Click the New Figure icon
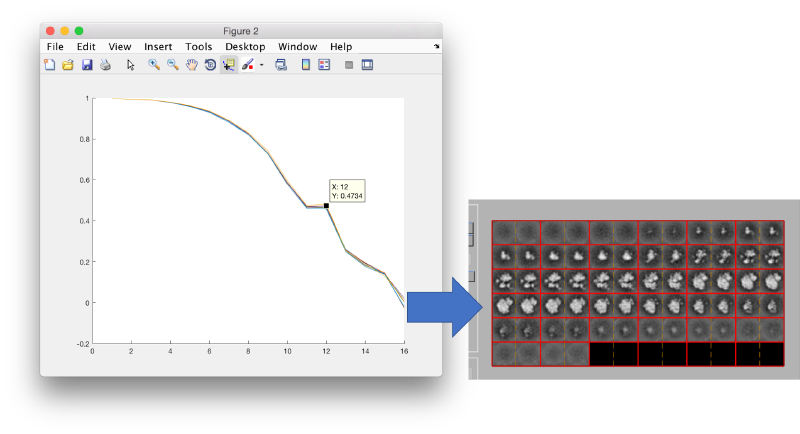The image size is (800, 434). (x=50, y=65)
